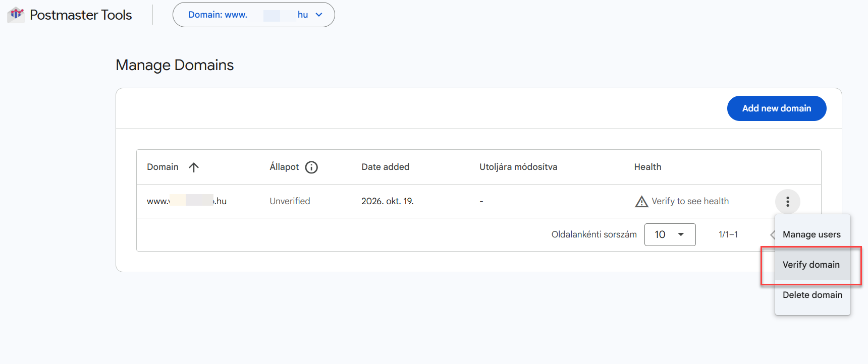The width and height of the screenshot is (868, 364).
Task: Click the date 2026. okt. 19.
Action: click(388, 201)
